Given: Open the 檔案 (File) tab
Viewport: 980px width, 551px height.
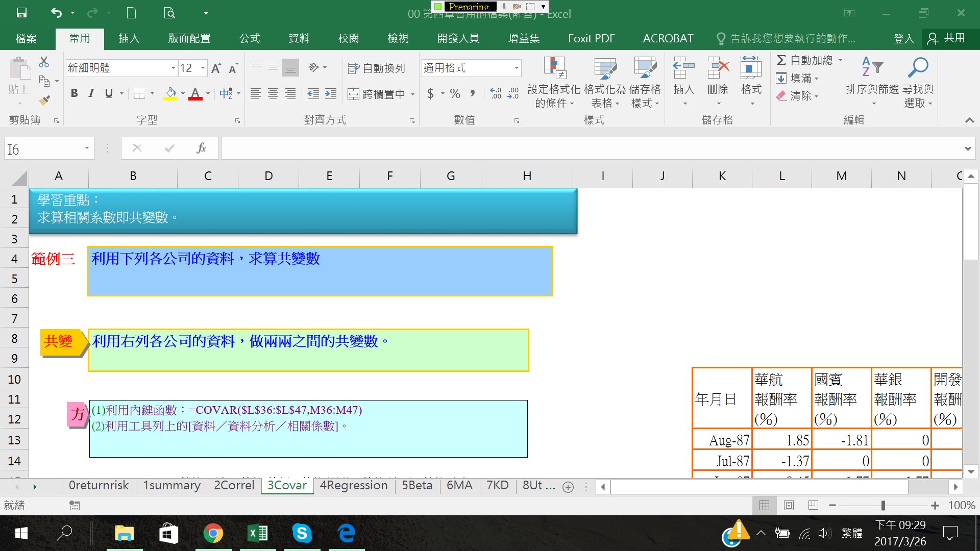Looking at the screenshot, I should 26,39.
